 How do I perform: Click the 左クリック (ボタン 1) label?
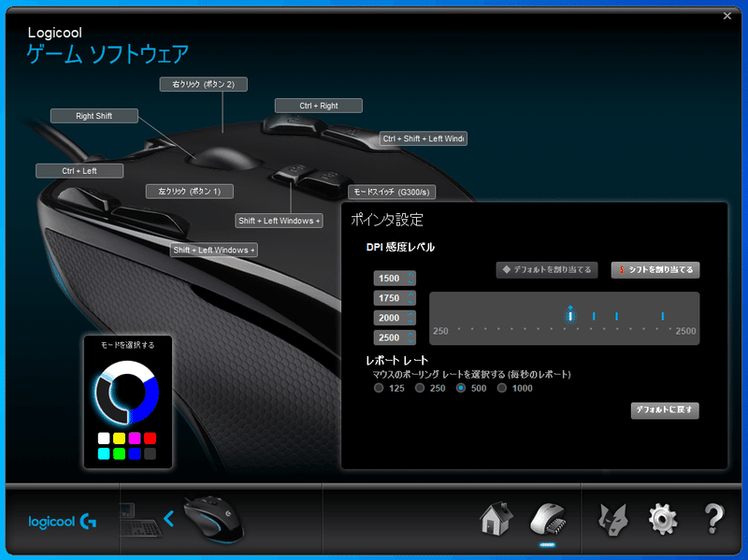pyautogui.click(x=190, y=192)
